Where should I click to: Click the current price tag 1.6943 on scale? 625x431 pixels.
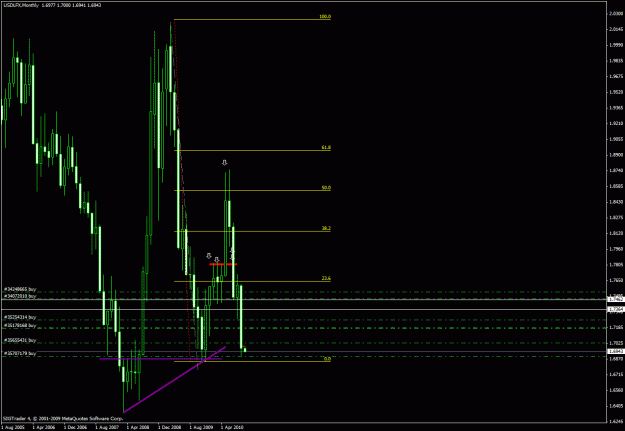[x=616, y=351]
